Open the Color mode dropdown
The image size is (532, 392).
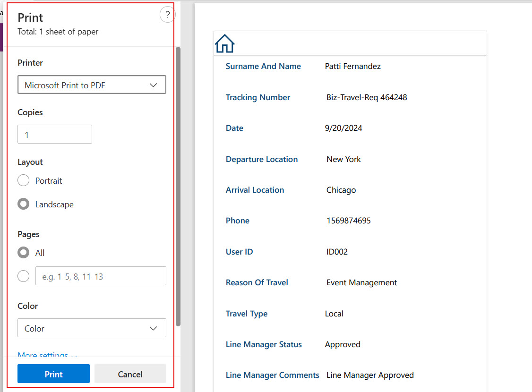[92, 328]
